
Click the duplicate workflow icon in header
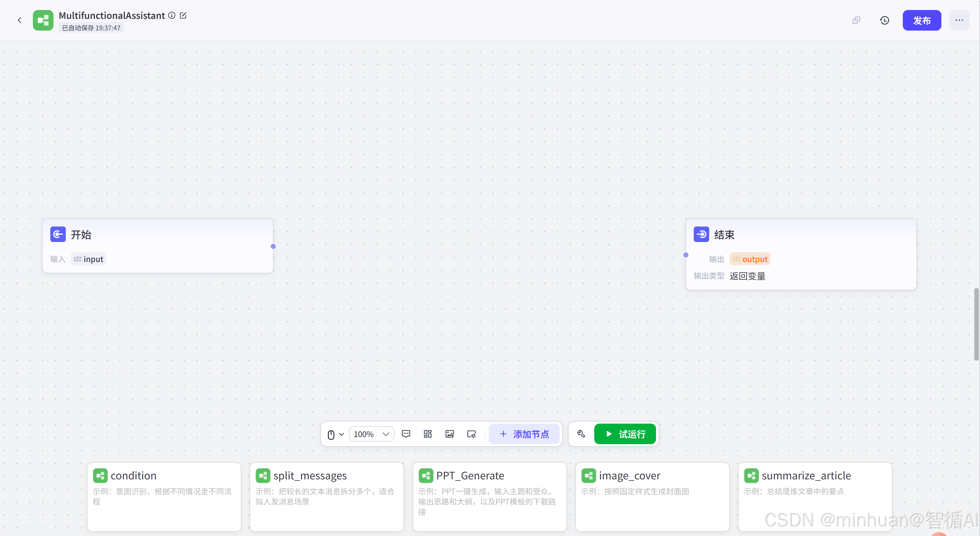tap(856, 20)
